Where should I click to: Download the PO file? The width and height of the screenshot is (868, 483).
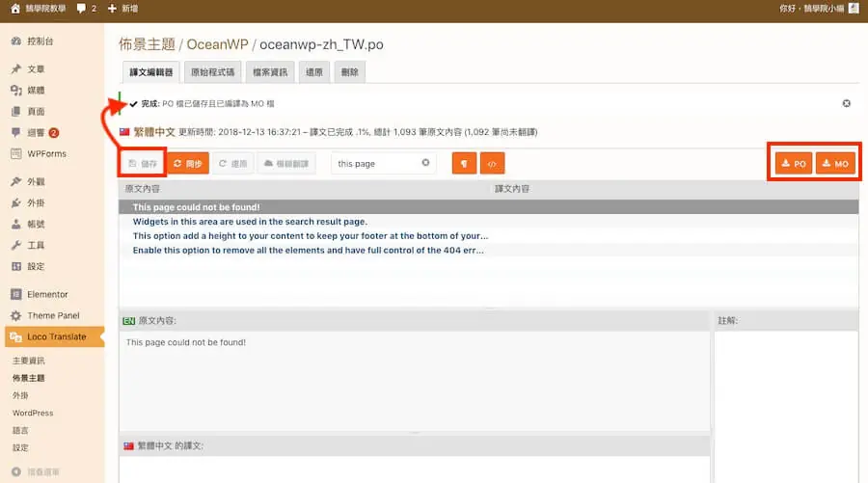[794, 163]
